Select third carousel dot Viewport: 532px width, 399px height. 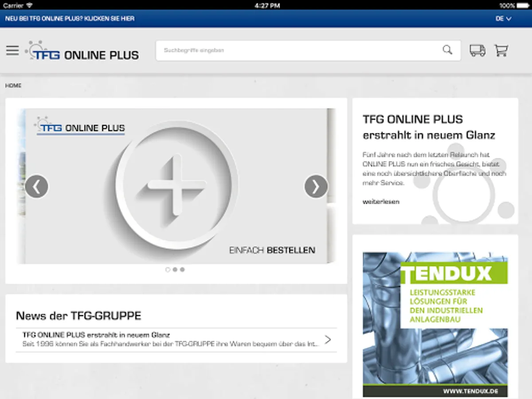point(182,270)
